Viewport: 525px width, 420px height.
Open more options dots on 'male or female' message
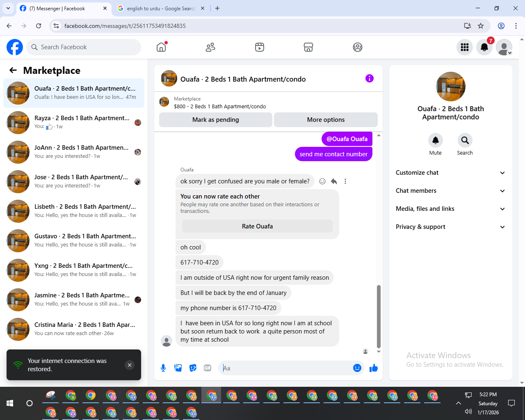pyautogui.click(x=345, y=181)
